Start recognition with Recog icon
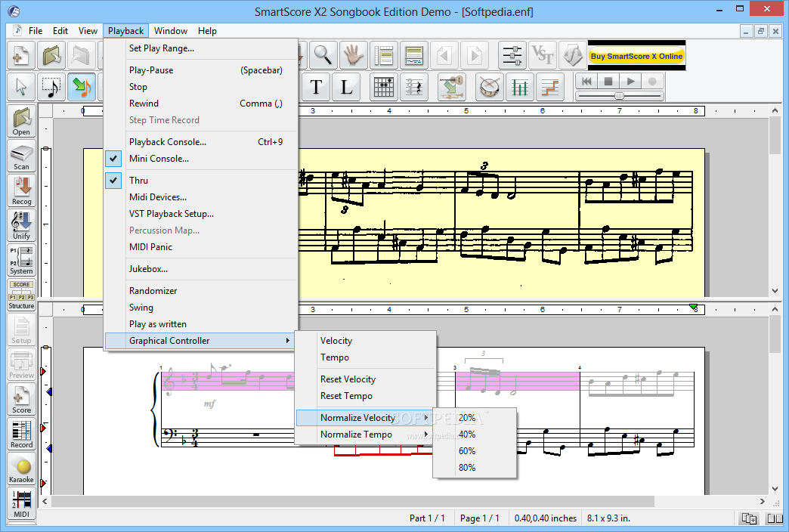The width and height of the screenshot is (789, 532). pos(21,190)
